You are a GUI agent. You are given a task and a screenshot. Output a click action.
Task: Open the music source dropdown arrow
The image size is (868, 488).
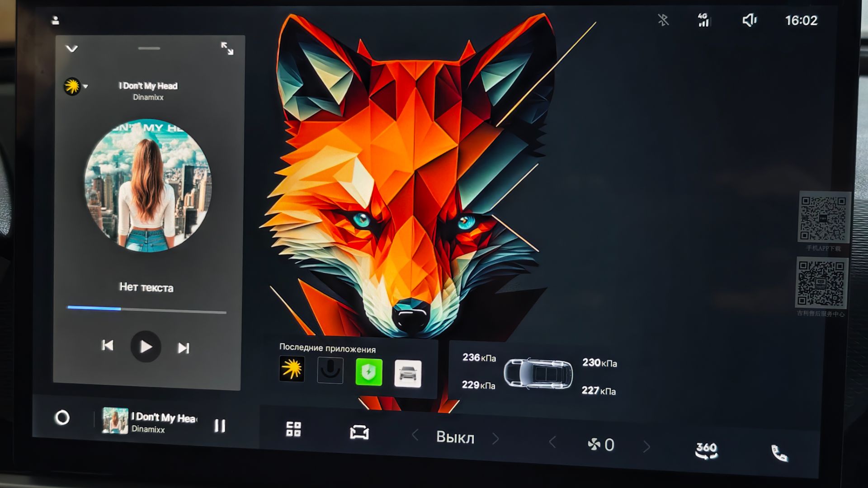pyautogui.click(x=85, y=86)
